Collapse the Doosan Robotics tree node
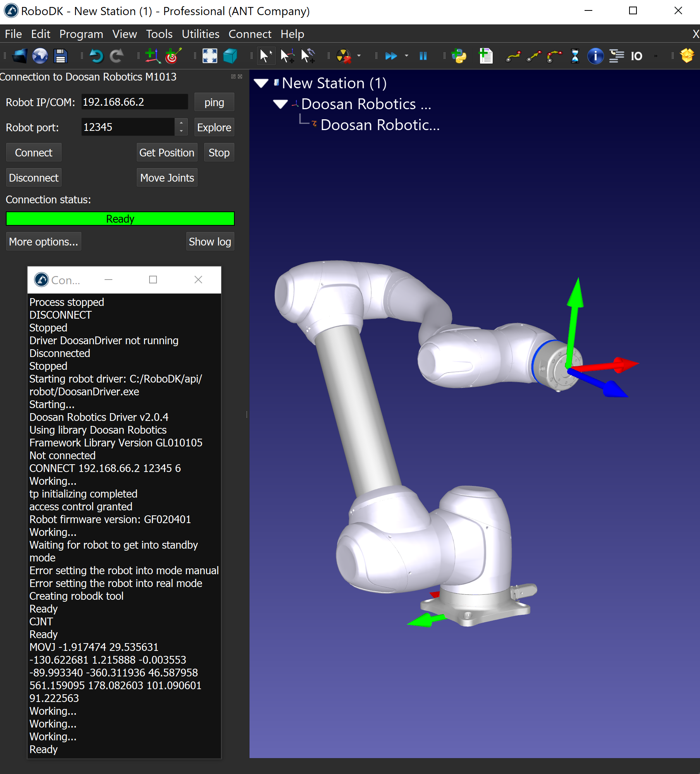 [280, 104]
